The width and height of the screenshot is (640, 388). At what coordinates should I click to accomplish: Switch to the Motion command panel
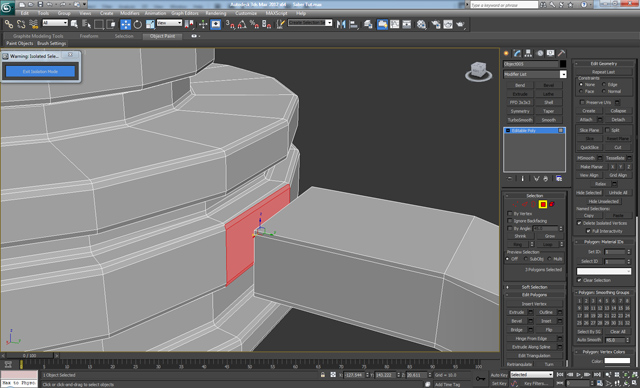540,53
